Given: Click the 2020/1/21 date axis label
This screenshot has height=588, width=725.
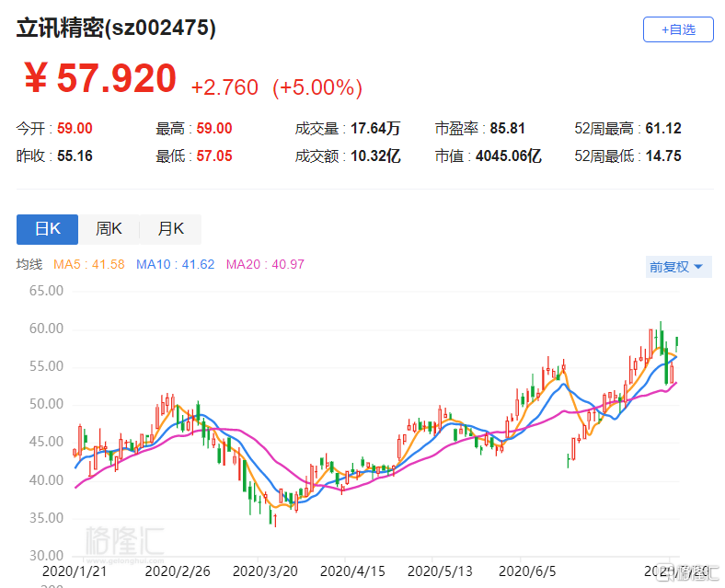Looking at the screenshot, I should pyautogui.click(x=75, y=571).
